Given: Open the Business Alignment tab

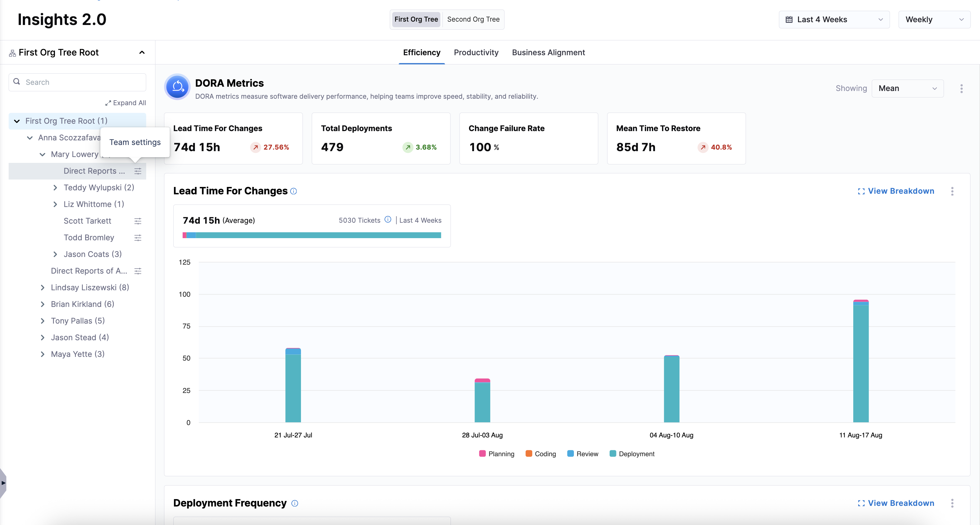Looking at the screenshot, I should coord(548,52).
